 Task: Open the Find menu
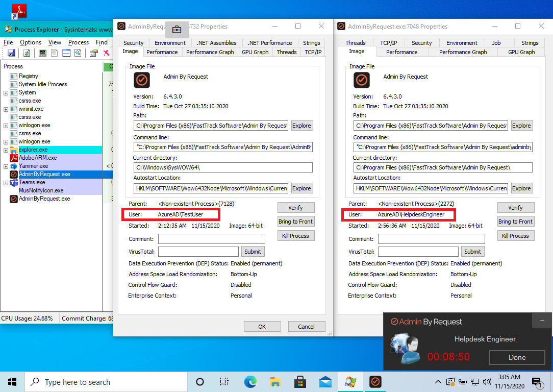[x=102, y=42]
